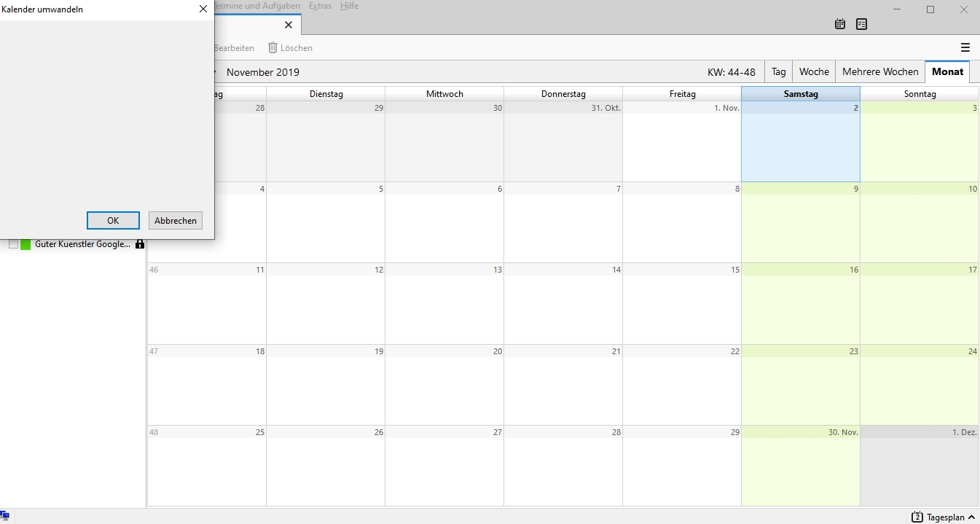Click the week number 46 label
Viewport: 980px width, 524px height.
click(x=154, y=270)
